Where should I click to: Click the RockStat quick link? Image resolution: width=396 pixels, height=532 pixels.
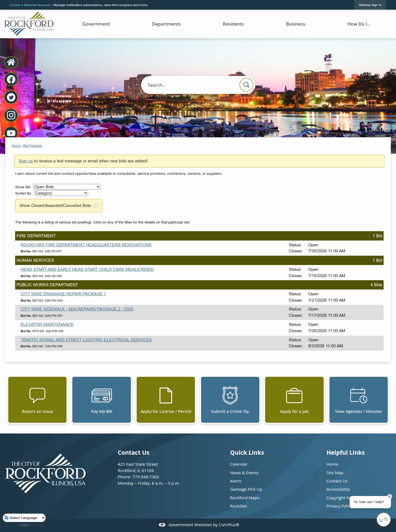click(238, 506)
